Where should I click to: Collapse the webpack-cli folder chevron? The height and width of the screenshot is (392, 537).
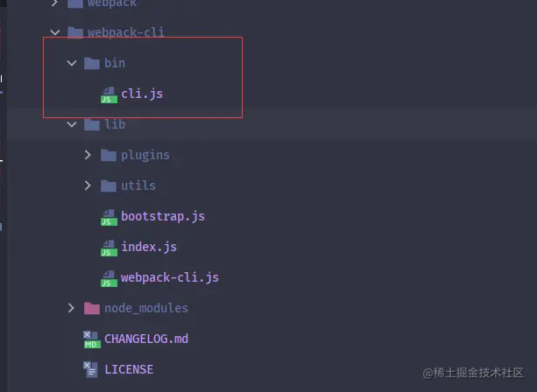pos(55,32)
